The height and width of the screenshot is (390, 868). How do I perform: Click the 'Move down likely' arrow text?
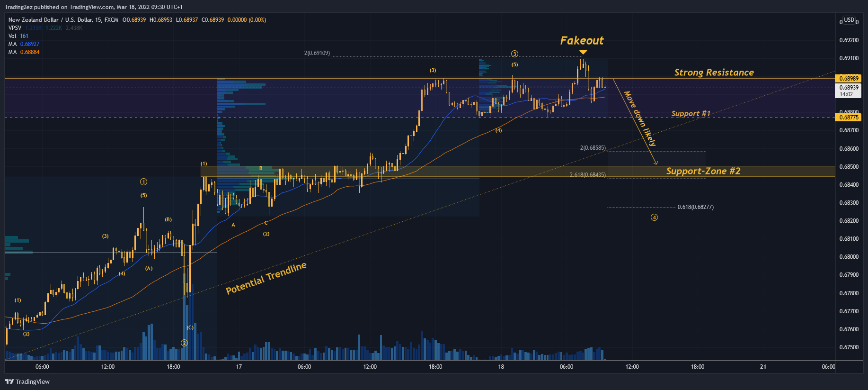[640, 118]
